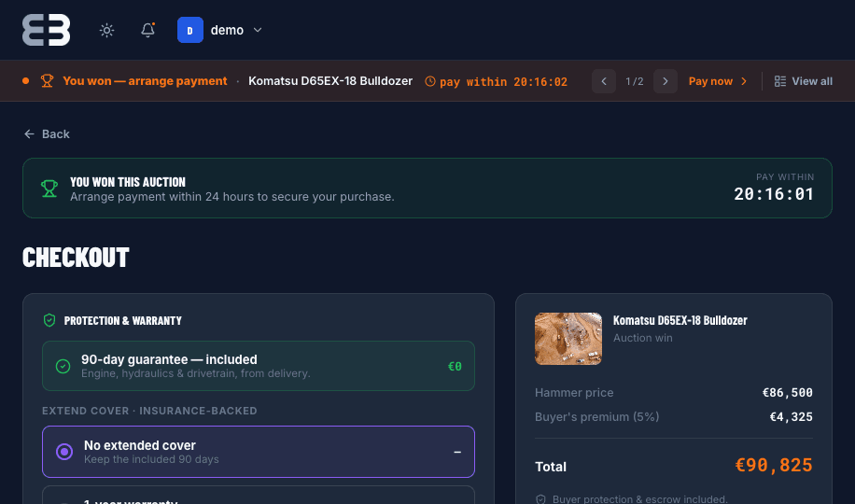Click the buyer protection shield icon
The image size is (855, 504).
tap(541, 499)
